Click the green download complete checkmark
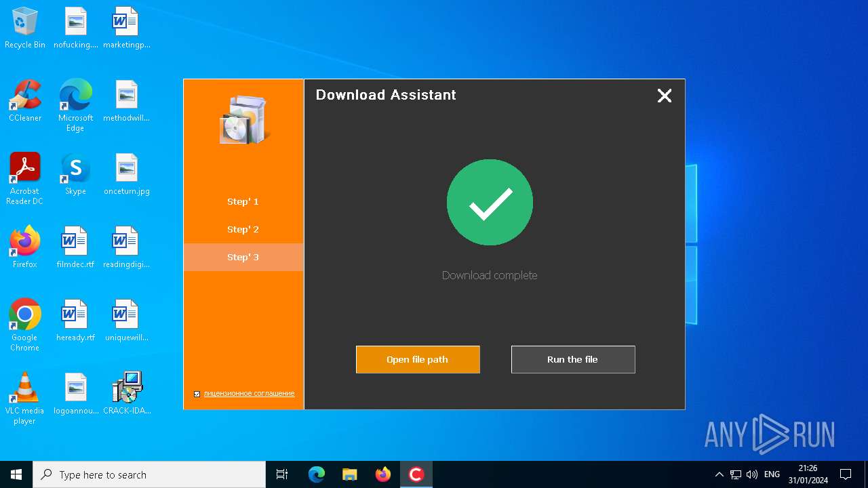The height and width of the screenshot is (488, 868). click(490, 202)
